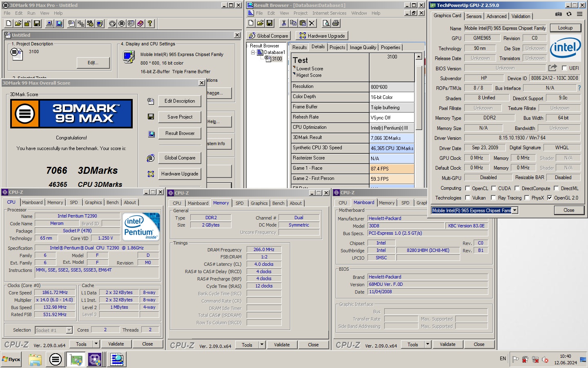Click EN language indicator in system tray
588x368 pixels.
[503, 359]
